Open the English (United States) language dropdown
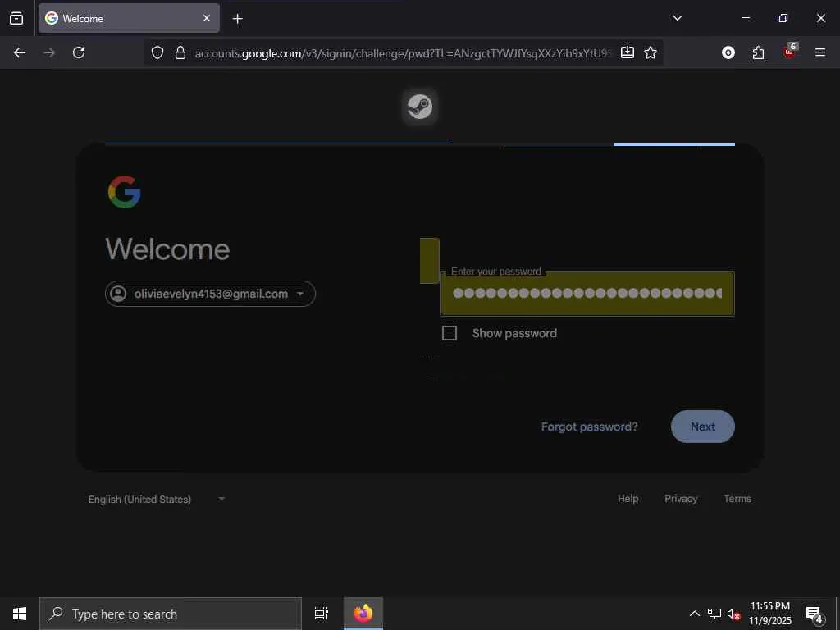Viewport: 840px width, 630px height. pyautogui.click(x=157, y=500)
